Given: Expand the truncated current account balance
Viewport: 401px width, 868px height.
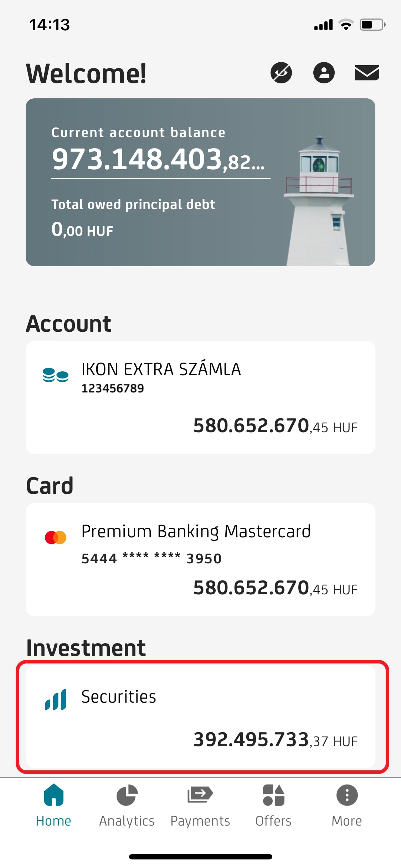Looking at the screenshot, I should click(x=159, y=159).
